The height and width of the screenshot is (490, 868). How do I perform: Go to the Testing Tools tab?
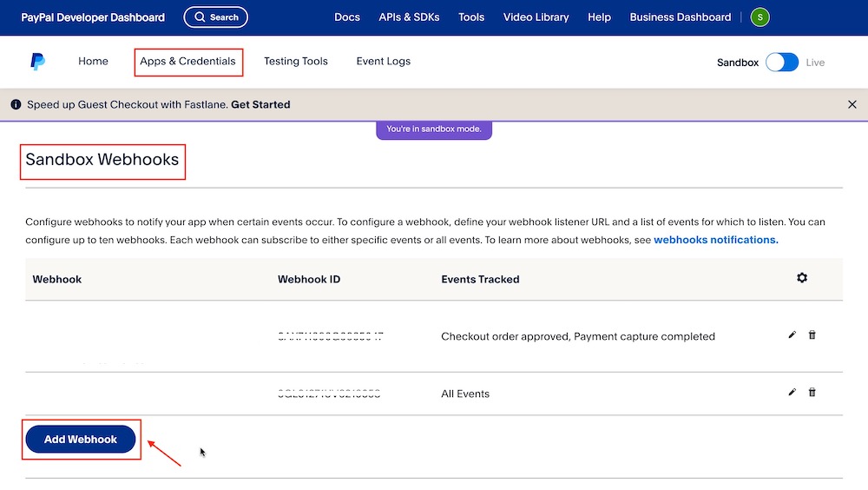[x=296, y=62]
